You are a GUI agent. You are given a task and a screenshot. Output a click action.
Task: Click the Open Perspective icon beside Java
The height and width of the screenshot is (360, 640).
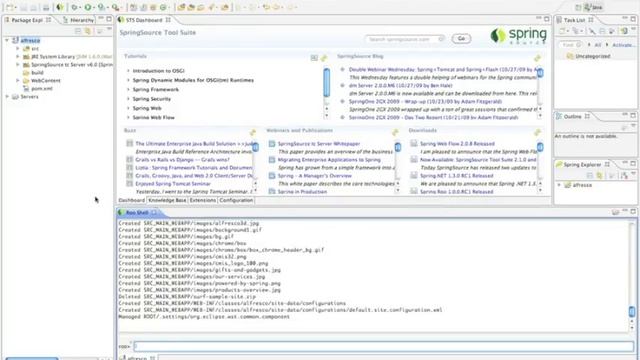pyautogui.click(x=578, y=7)
